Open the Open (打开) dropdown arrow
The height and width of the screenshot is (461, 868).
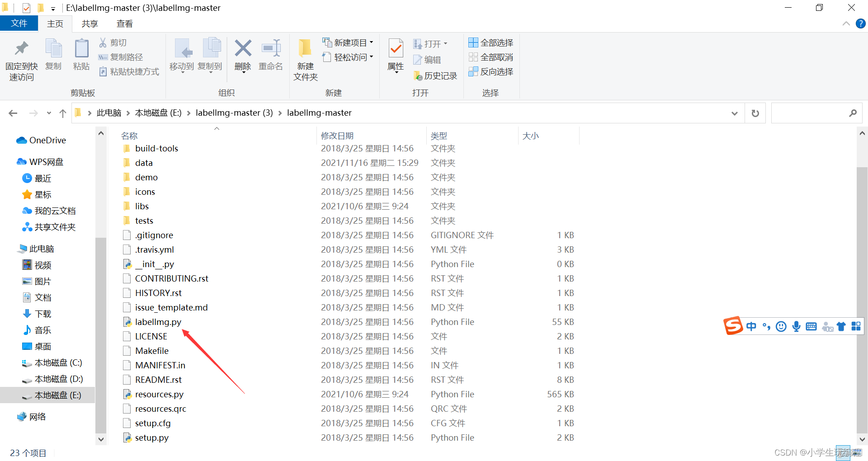(x=445, y=44)
